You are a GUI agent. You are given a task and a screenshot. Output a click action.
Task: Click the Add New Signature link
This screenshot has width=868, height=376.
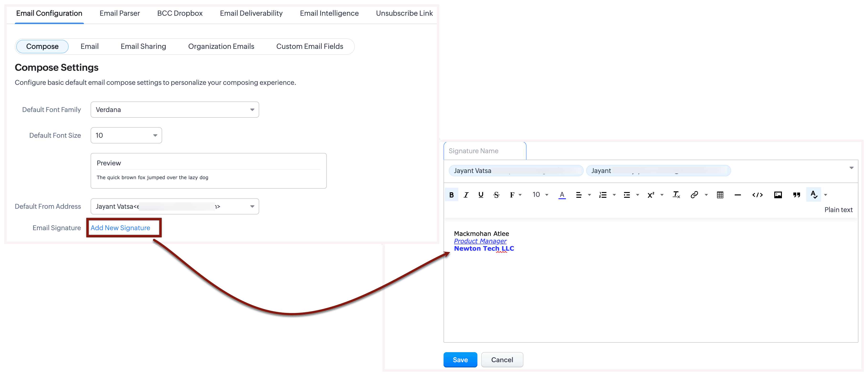(x=120, y=228)
